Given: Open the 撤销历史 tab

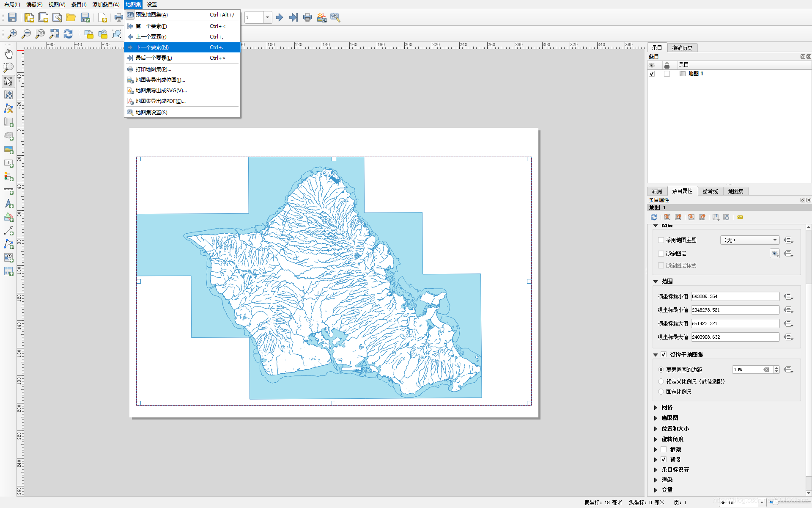Looking at the screenshot, I should point(682,48).
